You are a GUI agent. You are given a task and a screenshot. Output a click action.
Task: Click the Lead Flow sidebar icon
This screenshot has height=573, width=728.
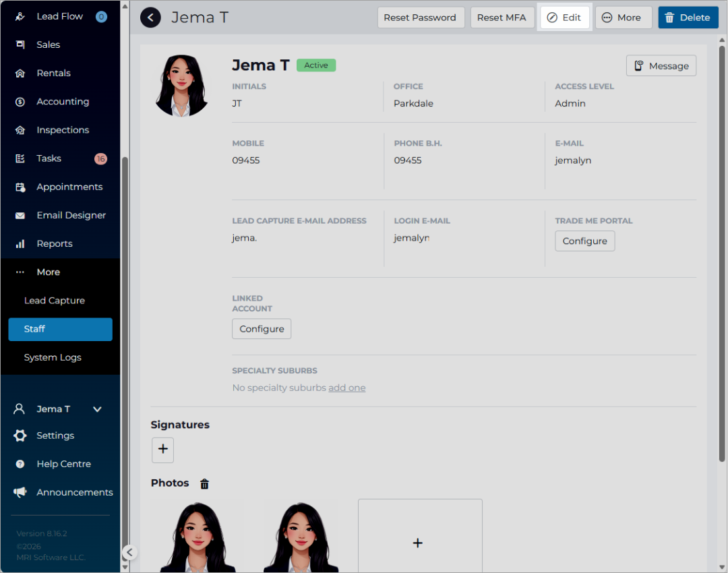pos(20,17)
